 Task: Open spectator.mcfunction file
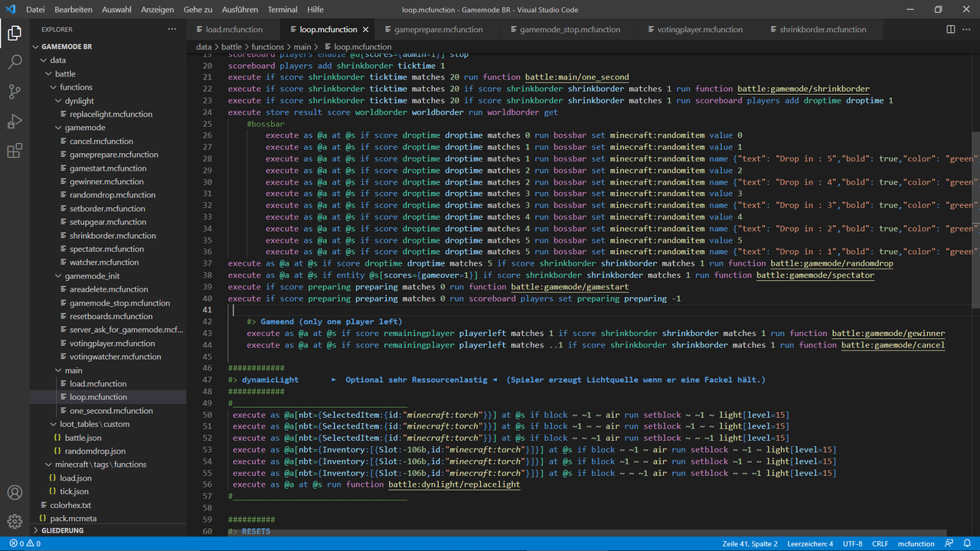click(x=106, y=249)
